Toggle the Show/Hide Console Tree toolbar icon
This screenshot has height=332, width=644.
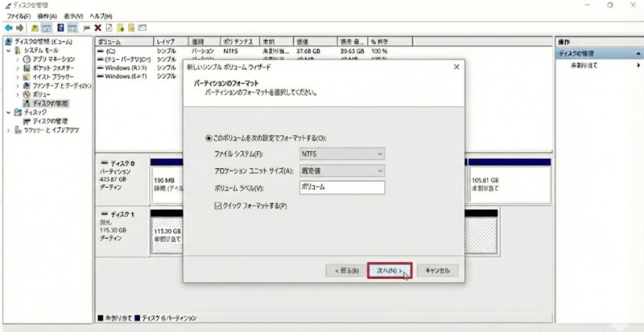[x=47, y=28]
